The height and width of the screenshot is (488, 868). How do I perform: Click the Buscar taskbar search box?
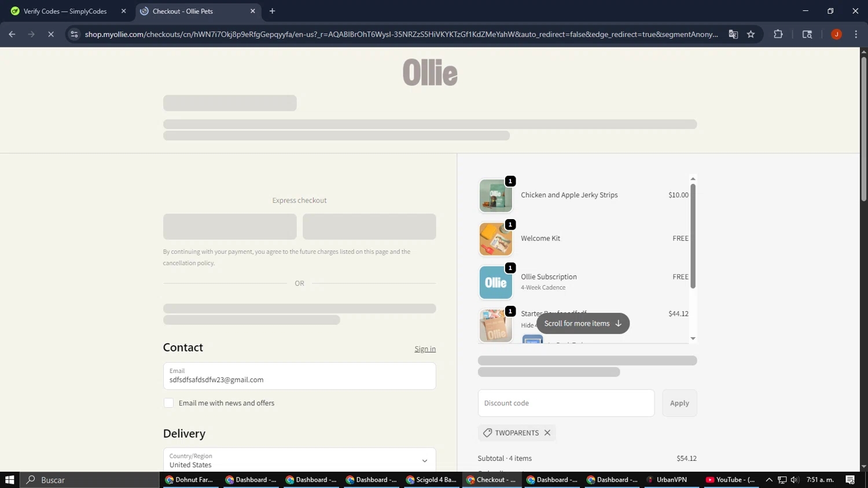(x=90, y=480)
